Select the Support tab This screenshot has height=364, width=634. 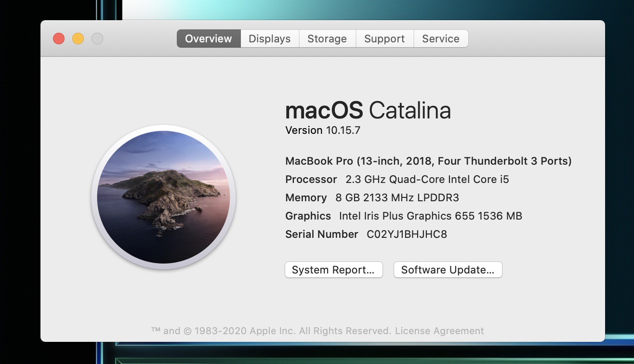[x=384, y=39]
